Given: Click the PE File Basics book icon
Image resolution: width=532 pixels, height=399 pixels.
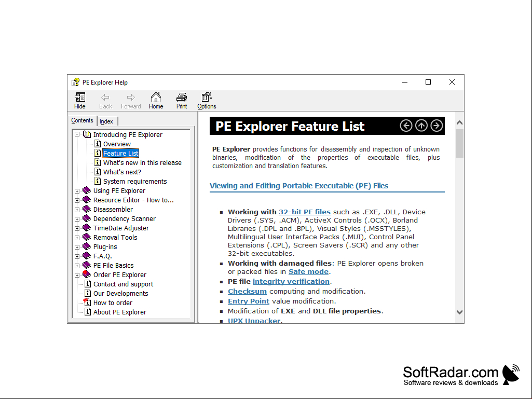Looking at the screenshot, I should click(87, 265).
